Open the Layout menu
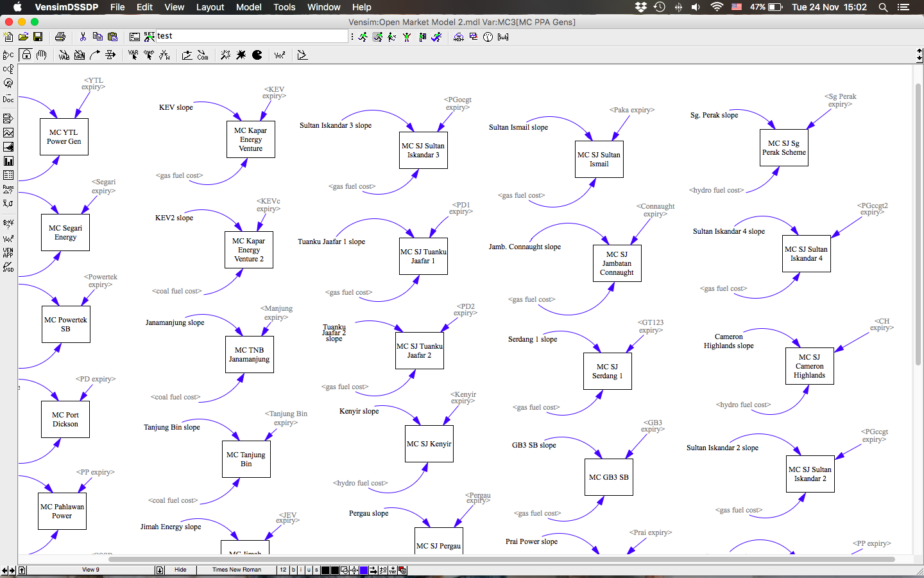 (x=210, y=7)
